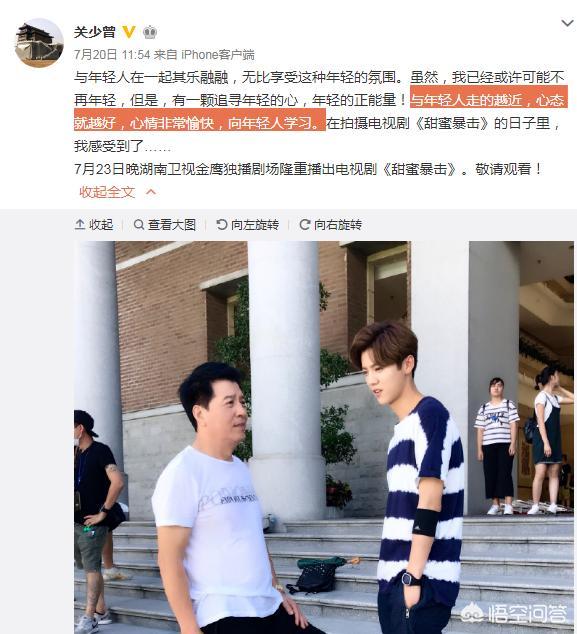Collapse image using 收起 button

tap(94, 224)
